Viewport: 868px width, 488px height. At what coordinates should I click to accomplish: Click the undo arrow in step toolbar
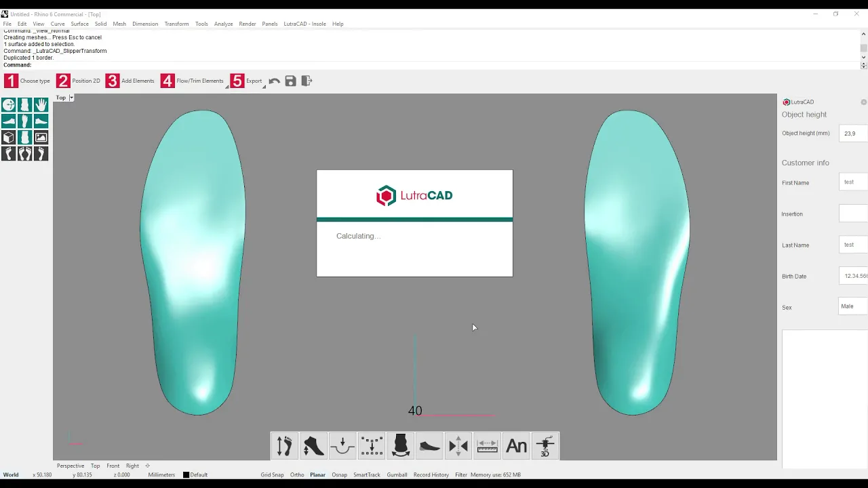(x=274, y=81)
